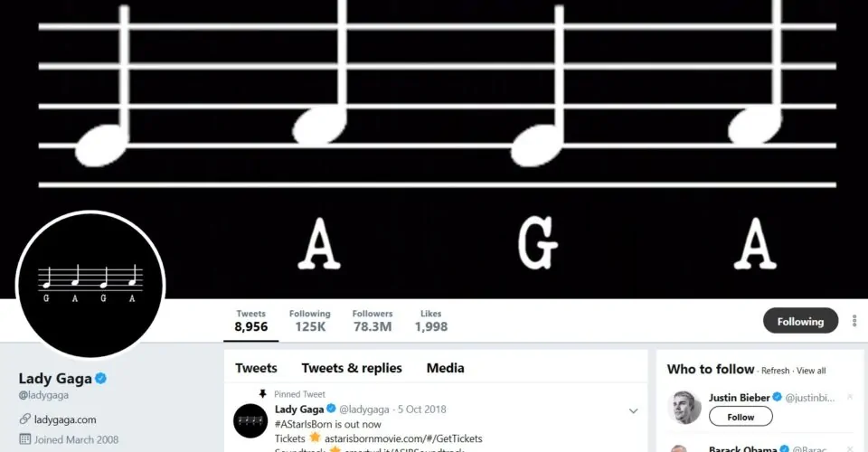
Task: Click the three-dot more options icon
Action: [854, 321]
